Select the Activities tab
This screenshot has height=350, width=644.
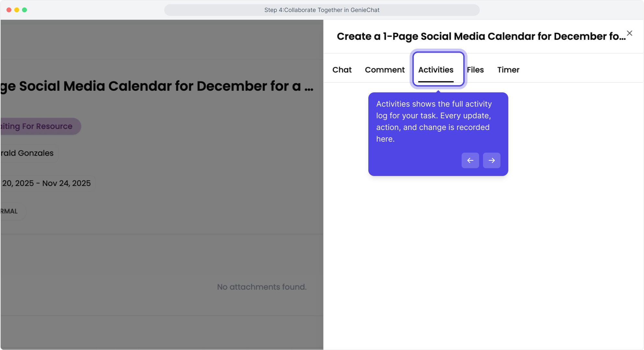(436, 70)
